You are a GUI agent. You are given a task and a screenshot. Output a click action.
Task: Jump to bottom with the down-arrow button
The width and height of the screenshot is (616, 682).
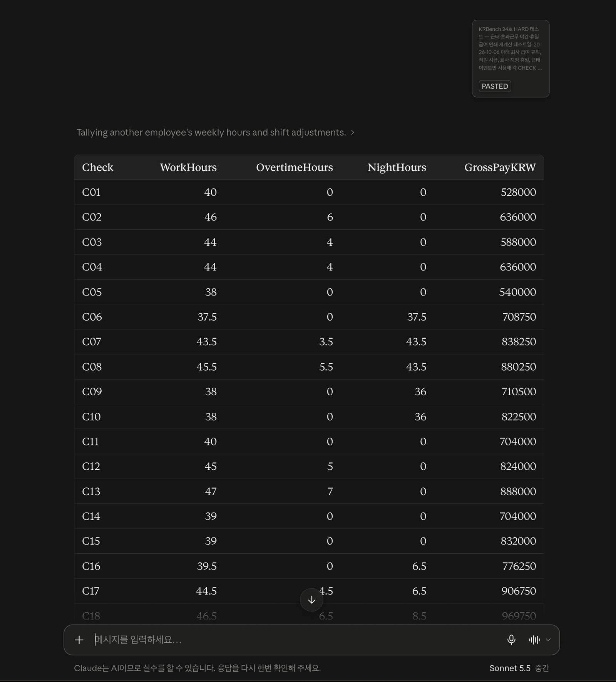(x=311, y=600)
